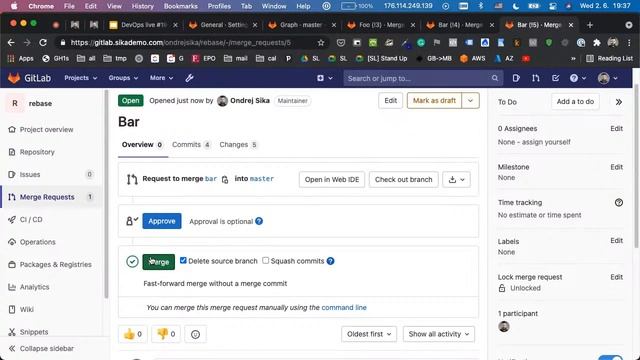Viewport: 640px width, 360px height.
Task: Open the admin area wrench icon
Action: pyautogui.click(x=189, y=78)
